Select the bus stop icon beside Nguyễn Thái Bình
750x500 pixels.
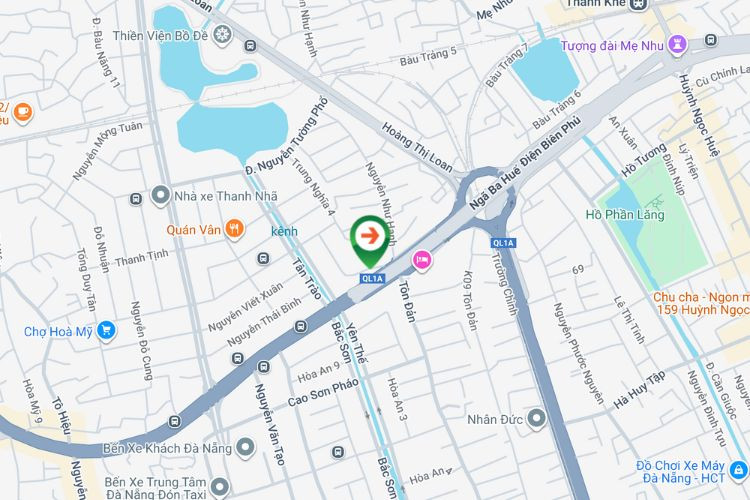click(x=300, y=327)
